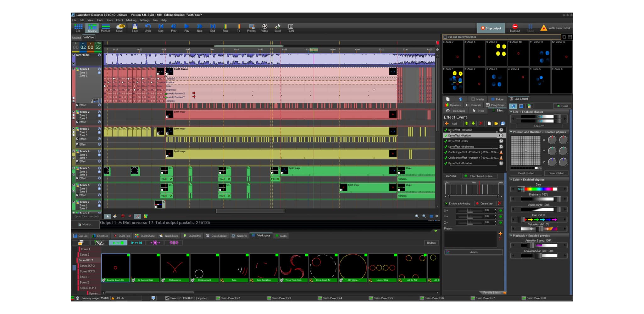Toggle Enable auto-keying checkbox

pos(446,203)
